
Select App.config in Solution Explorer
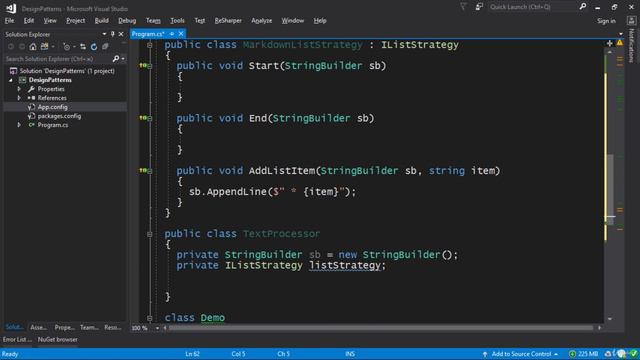pyautogui.click(x=53, y=107)
